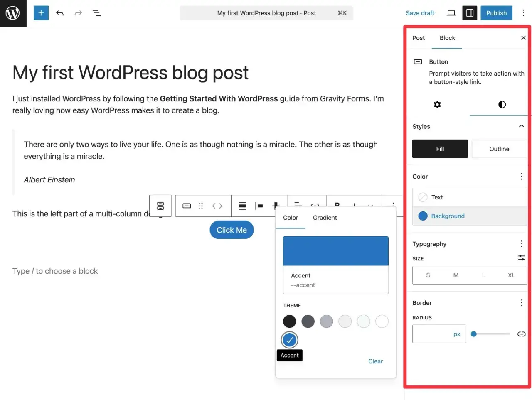Image resolution: width=532 pixels, height=400 pixels.
Task: Select the black theme color swatch
Action: click(289, 321)
